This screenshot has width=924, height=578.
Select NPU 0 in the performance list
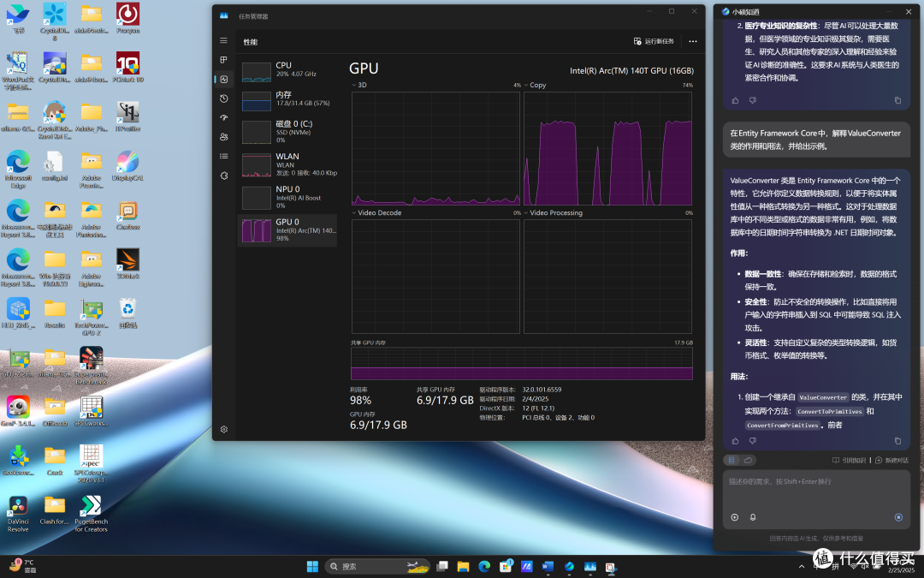pyautogui.click(x=287, y=198)
